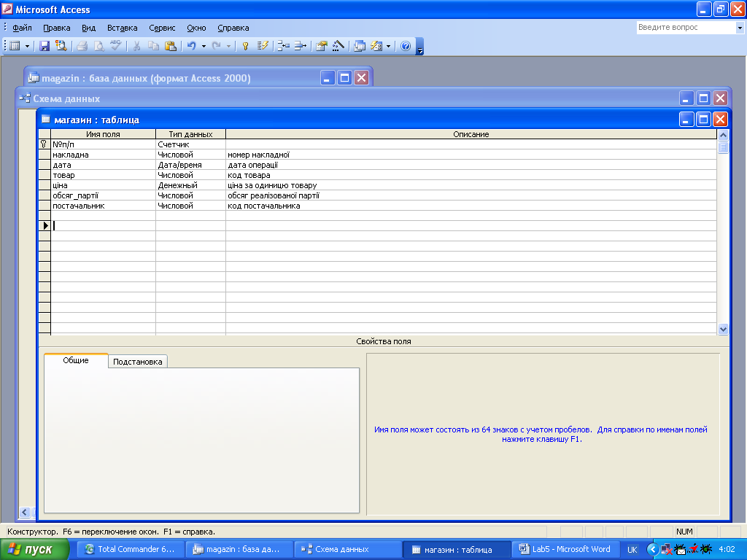Screen dimensions: 747x560
Task: Click the Cut scissors icon
Action: click(136, 46)
